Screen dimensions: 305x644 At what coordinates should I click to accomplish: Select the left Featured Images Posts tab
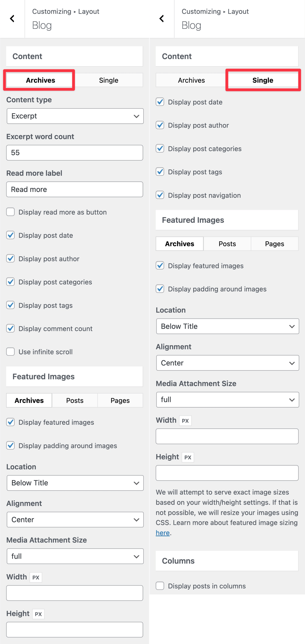tap(75, 401)
